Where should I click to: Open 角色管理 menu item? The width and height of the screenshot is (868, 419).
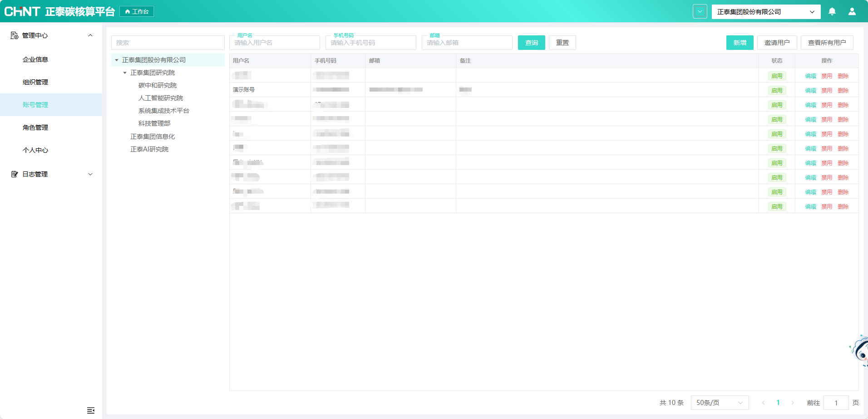35,127
